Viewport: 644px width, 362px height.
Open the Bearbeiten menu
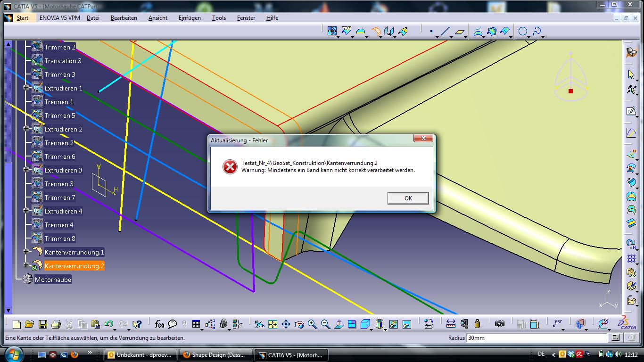[x=124, y=18]
